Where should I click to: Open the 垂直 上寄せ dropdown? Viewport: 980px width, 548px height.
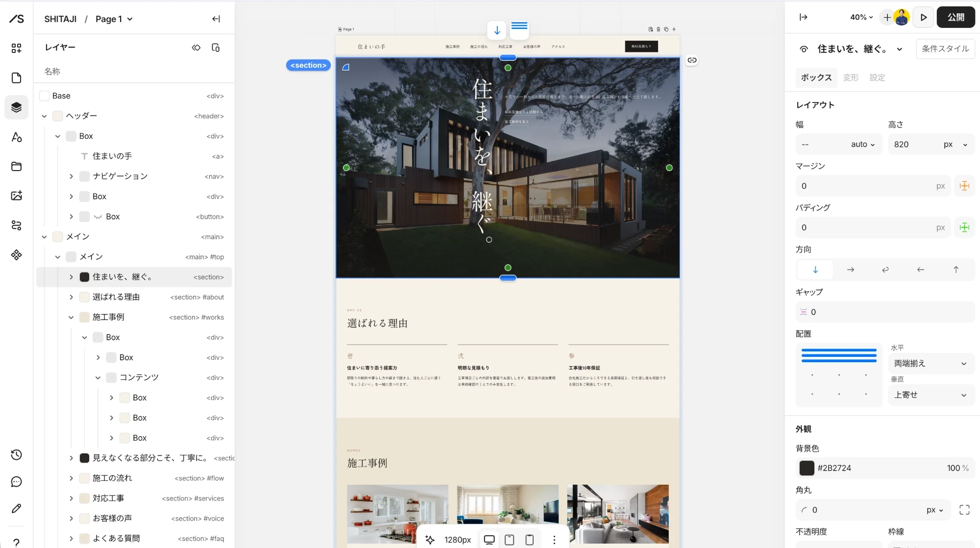point(931,395)
